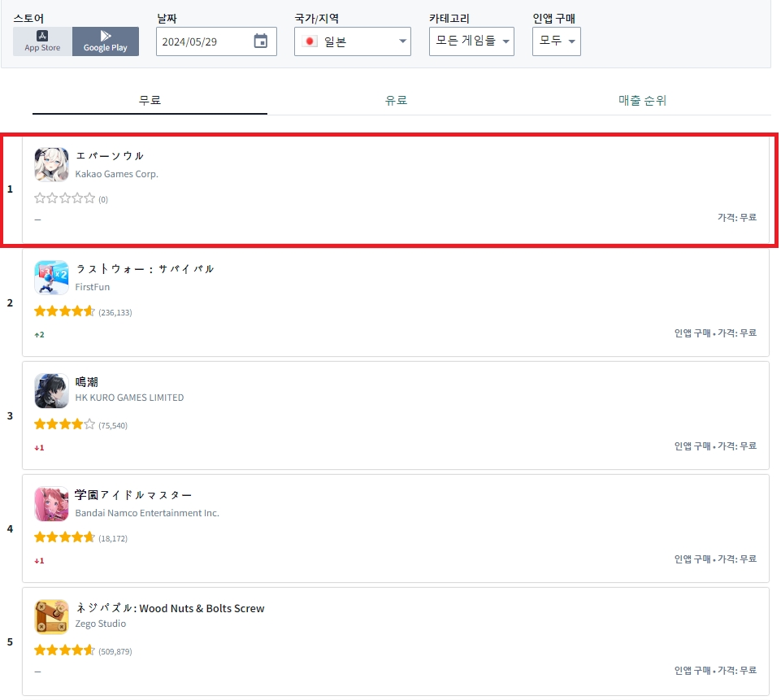Click the rank-down indicator for 鳴潮
Viewport: 781px width, 700px height.
(x=39, y=448)
